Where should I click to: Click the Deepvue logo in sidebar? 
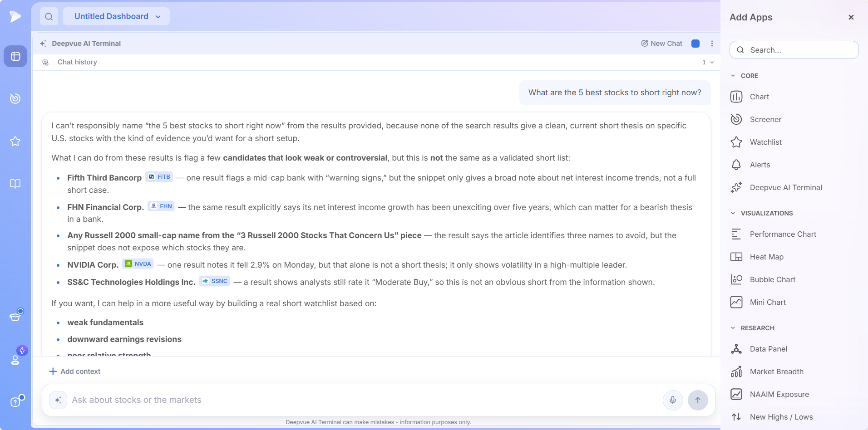click(15, 16)
